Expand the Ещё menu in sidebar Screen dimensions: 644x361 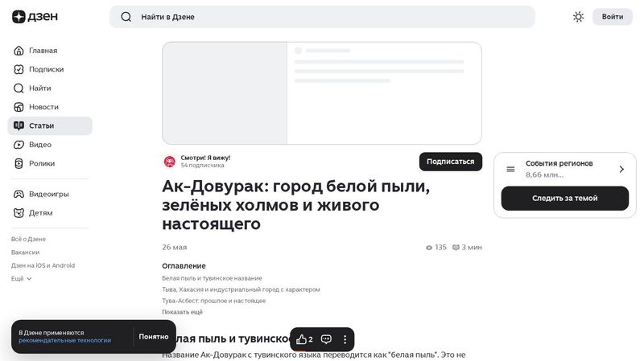(21, 278)
